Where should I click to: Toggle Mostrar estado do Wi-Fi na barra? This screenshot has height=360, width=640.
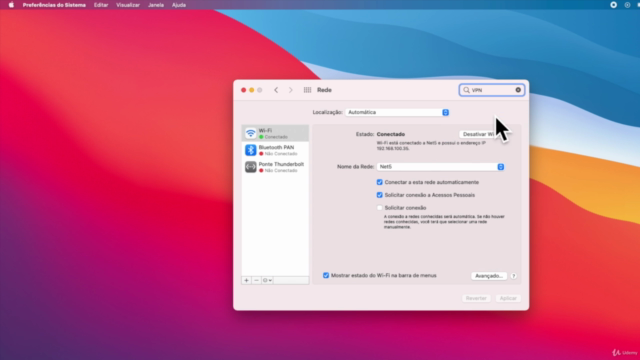(326, 276)
